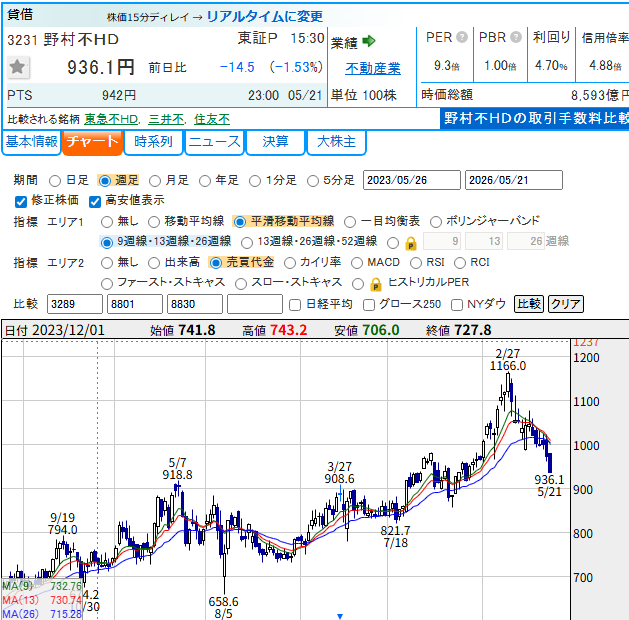The height and width of the screenshot is (620, 629).
Task: Select 無し for 指標 エリア2
Action: pyautogui.click(x=107, y=263)
